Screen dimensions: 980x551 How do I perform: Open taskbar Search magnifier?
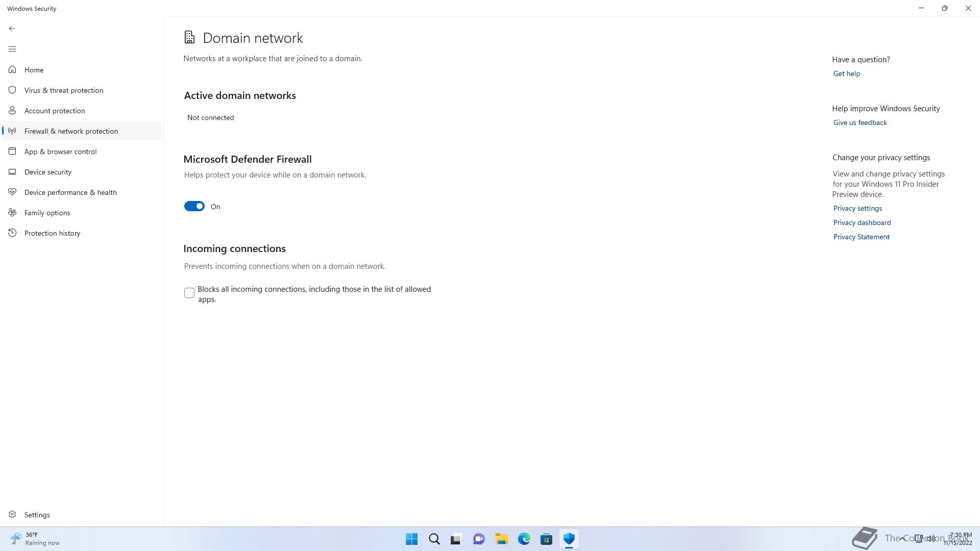tap(434, 539)
